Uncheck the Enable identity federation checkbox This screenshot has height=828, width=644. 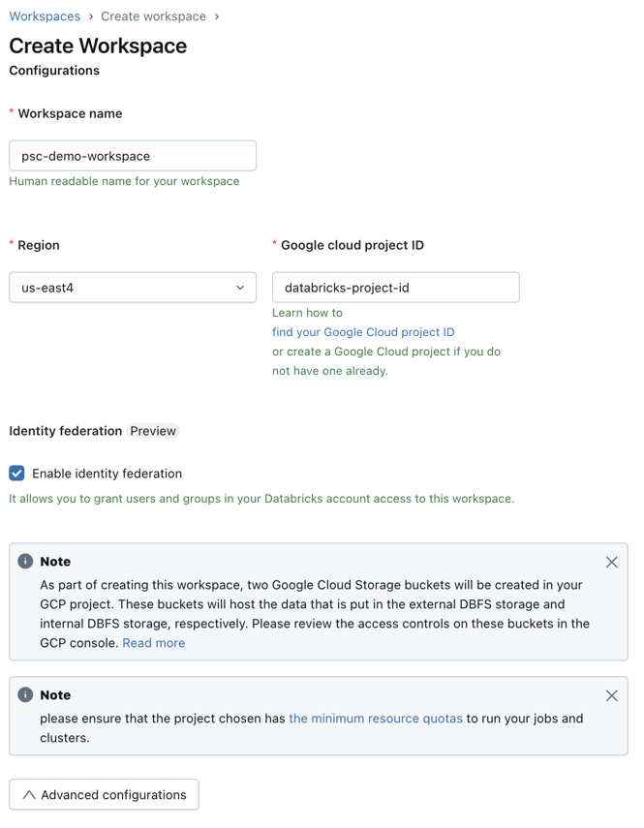click(x=17, y=474)
